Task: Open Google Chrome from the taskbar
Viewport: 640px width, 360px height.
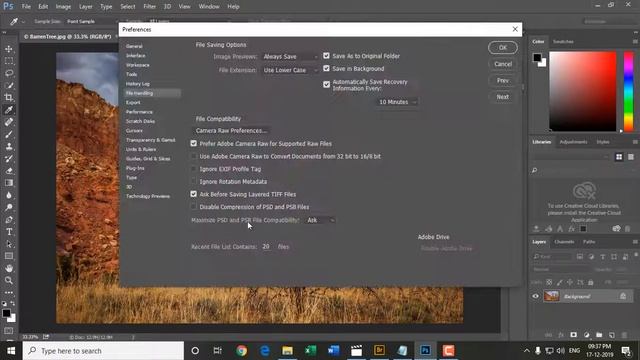Action: 241,351
